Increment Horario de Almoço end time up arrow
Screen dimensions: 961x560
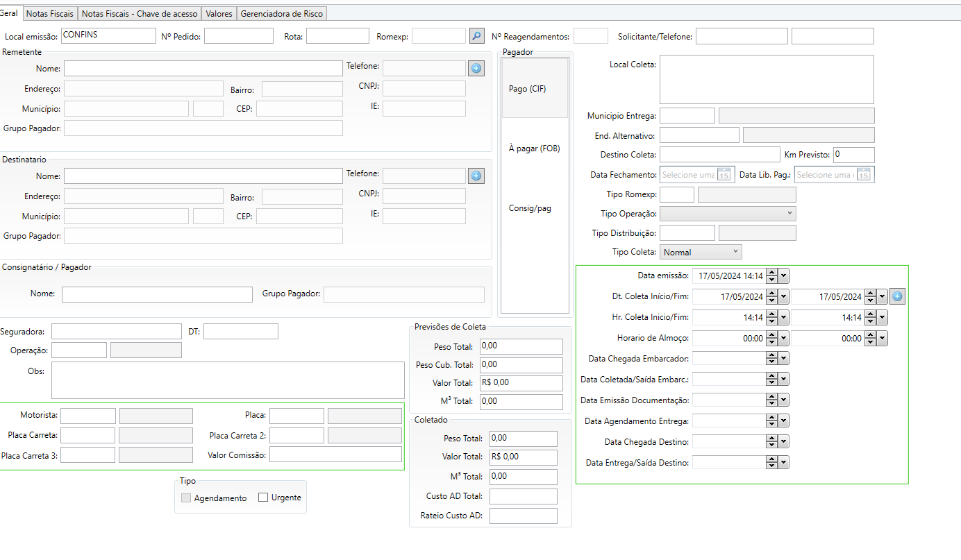pyautogui.click(x=870, y=335)
